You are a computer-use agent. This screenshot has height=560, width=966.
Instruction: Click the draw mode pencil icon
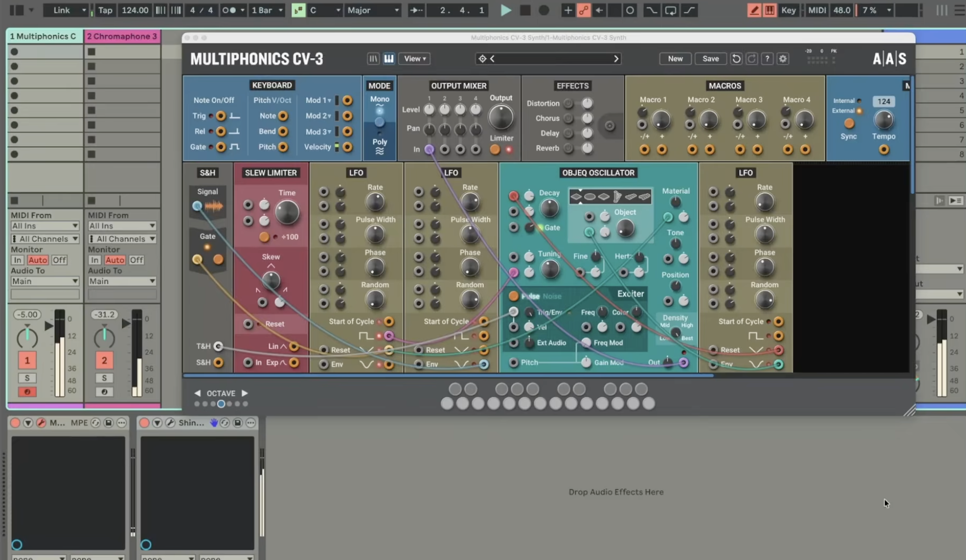754,10
